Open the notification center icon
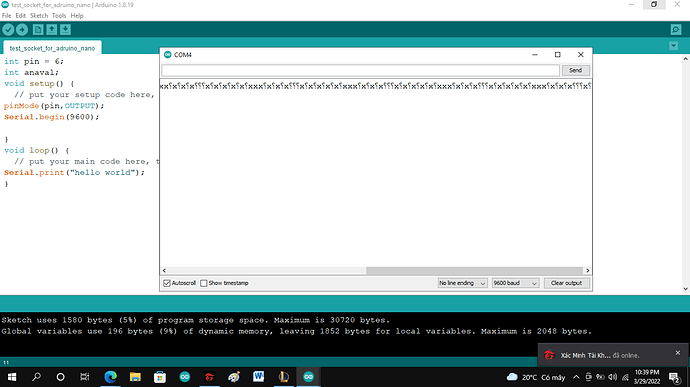The height and width of the screenshot is (387, 690). pos(674,377)
